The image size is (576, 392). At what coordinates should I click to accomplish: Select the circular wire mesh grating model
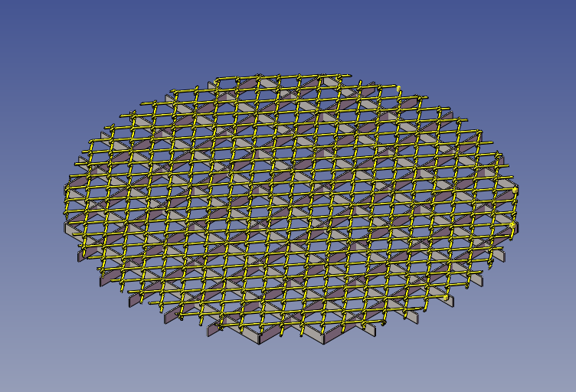point(291,208)
